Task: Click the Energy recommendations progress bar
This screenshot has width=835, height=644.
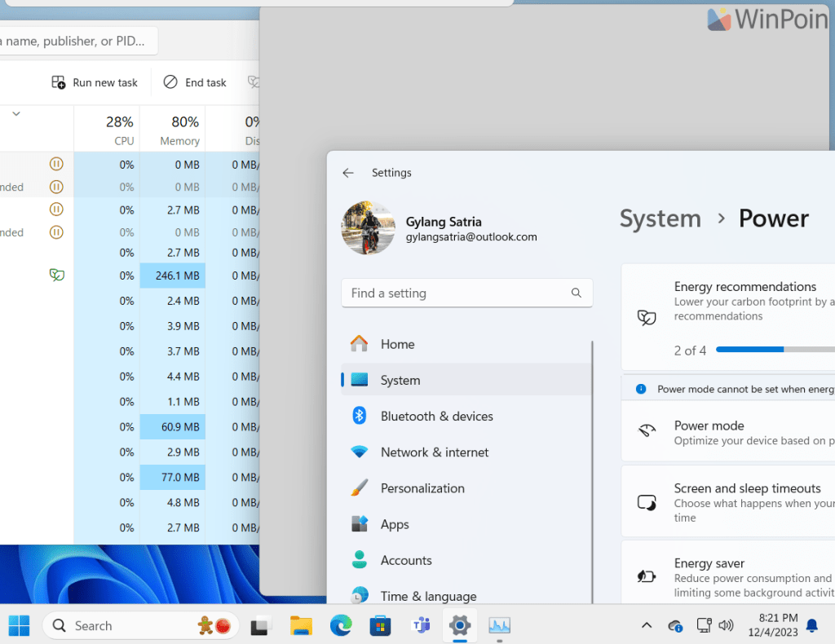Action: pos(773,349)
